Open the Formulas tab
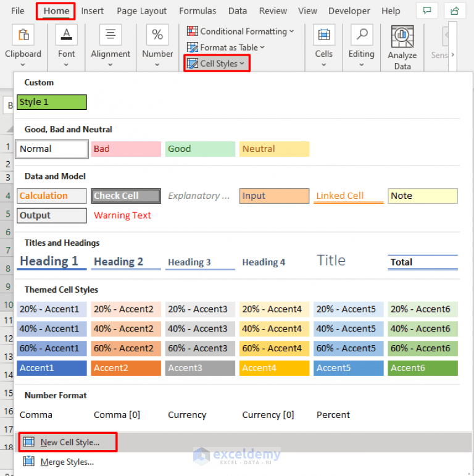Screen dimensions: 474x476 pyautogui.click(x=197, y=11)
